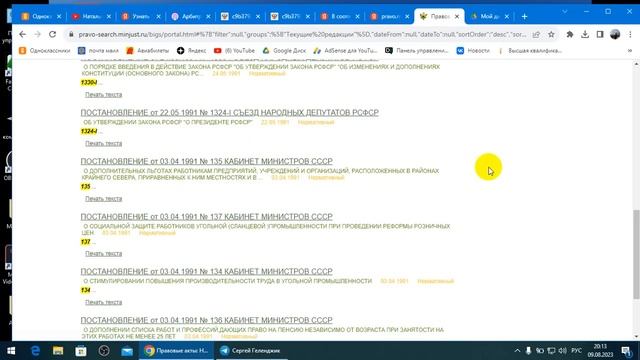Click the scrollbar down arrow
This screenshot has width=640, height=360.
point(636,337)
